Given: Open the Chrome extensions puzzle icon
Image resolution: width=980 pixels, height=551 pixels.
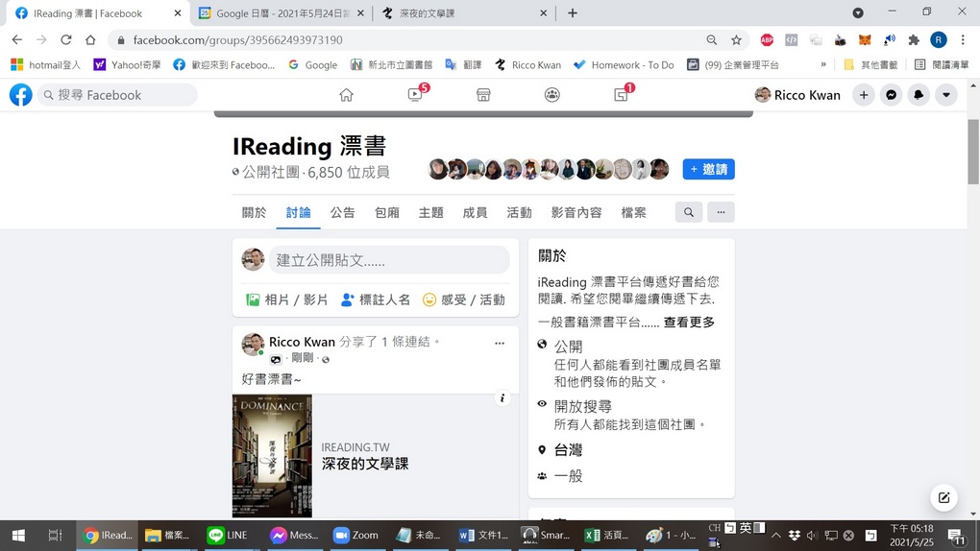Looking at the screenshot, I should tap(914, 40).
